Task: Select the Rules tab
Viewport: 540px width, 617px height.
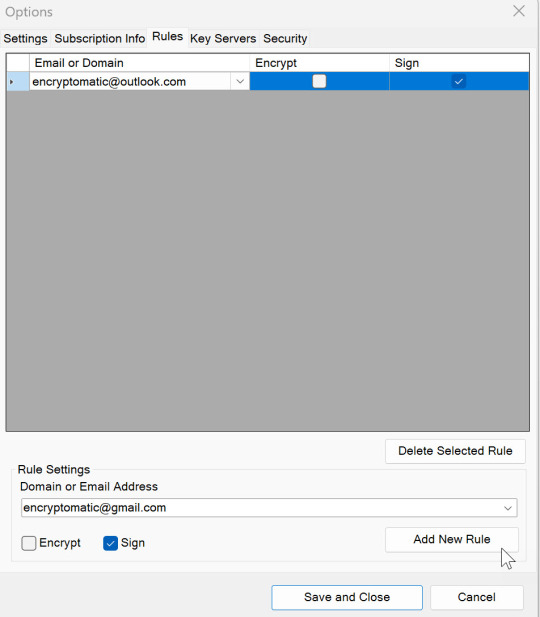Action: (167, 37)
